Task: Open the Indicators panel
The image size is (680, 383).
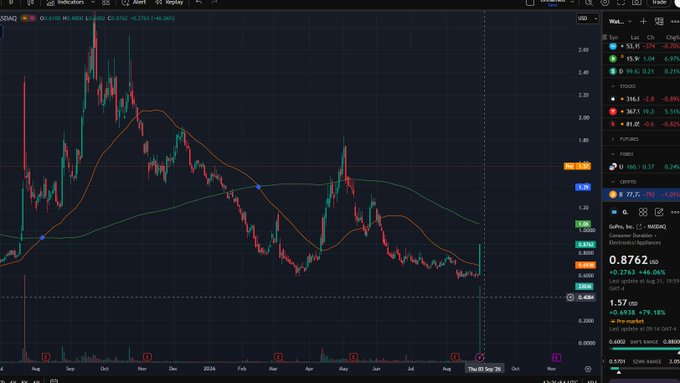Action: tap(65, 3)
